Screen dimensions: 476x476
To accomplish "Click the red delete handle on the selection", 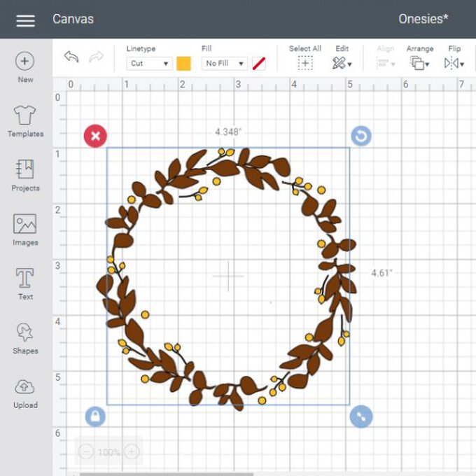I will 95,136.
